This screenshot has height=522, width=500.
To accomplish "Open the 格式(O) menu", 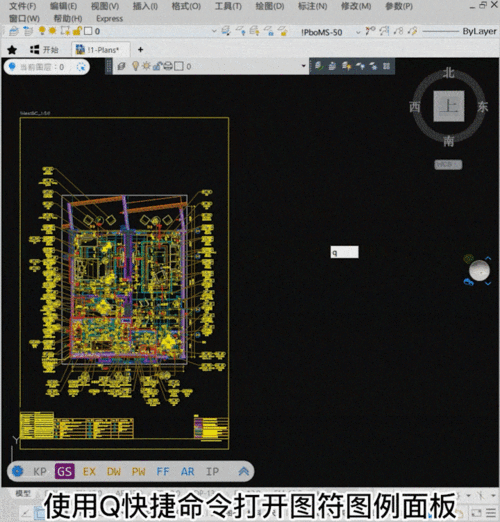I will click(186, 6).
